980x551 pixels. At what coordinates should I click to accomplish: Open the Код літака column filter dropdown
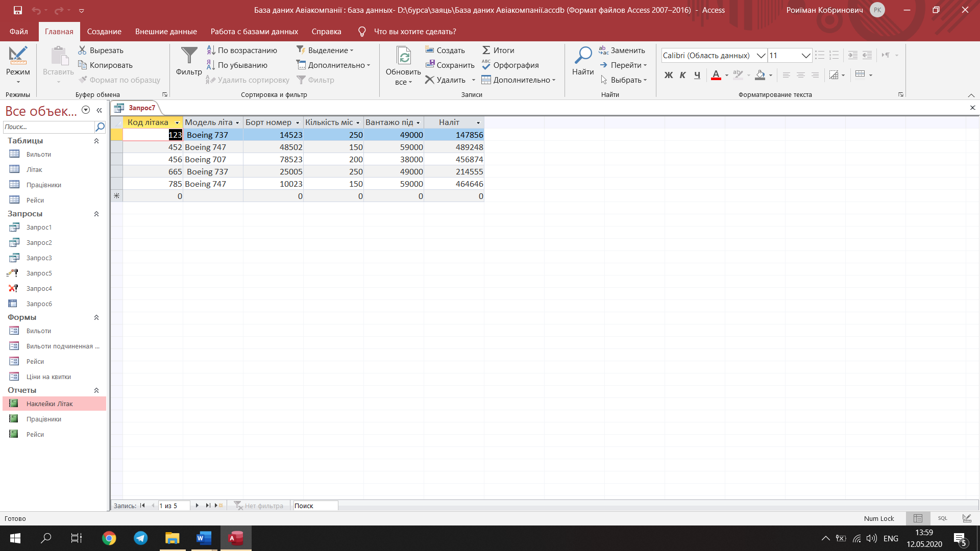[177, 122]
